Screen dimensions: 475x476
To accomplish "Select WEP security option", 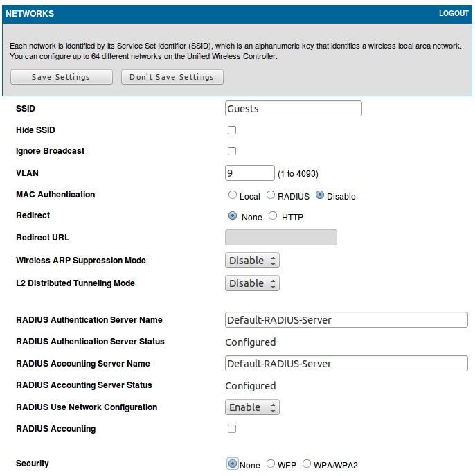I will click(x=271, y=464).
